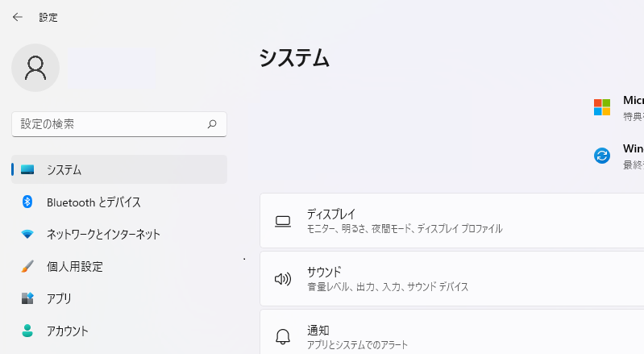
Task: Click the Windows Update sync icon
Action: tap(602, 156)
